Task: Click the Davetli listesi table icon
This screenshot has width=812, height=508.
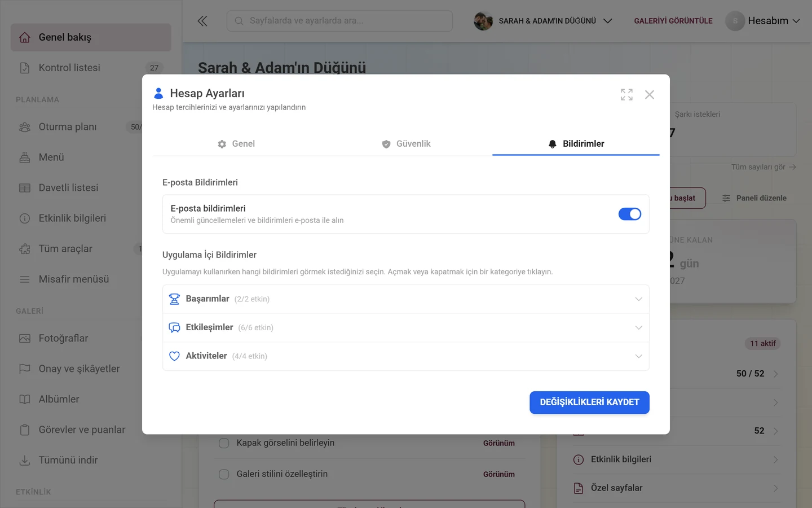Action: 25,188
